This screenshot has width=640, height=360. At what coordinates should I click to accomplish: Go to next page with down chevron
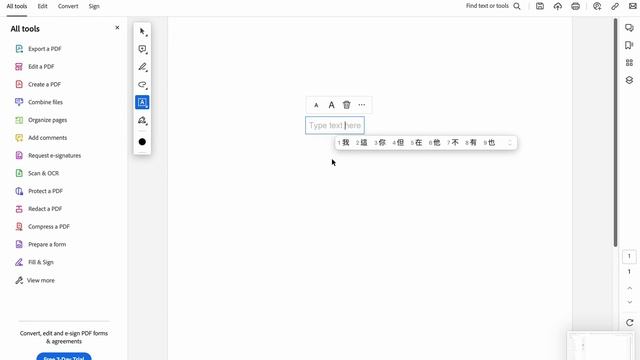click(x=629, y=302)
